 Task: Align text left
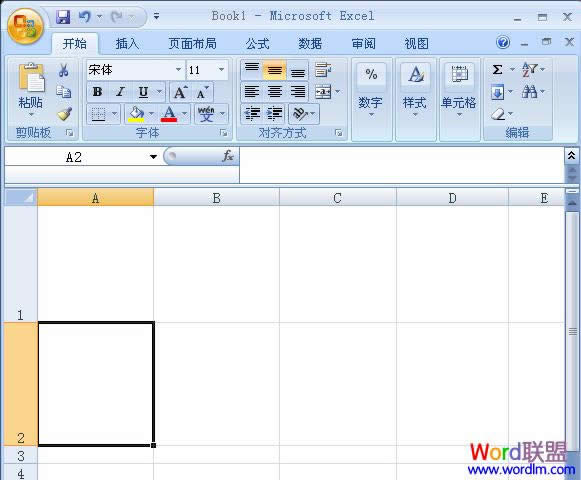click(252, 92)
